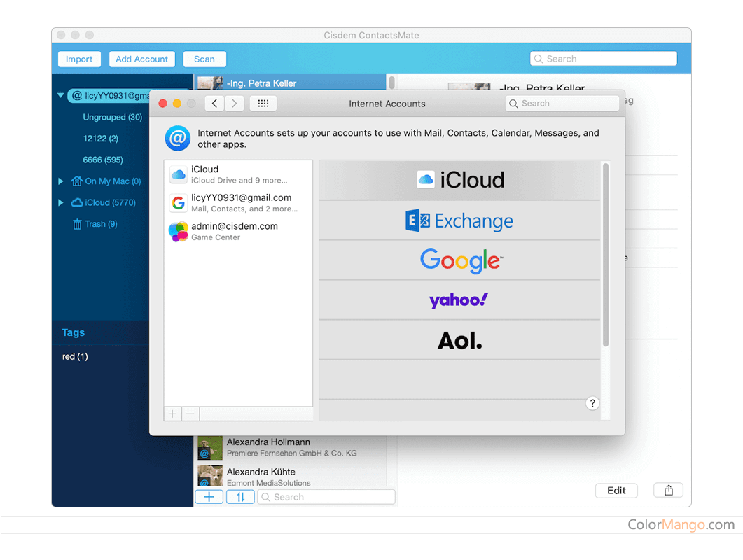743x560 pixels.
Task: Add an iCloud account provider
Action: click(459, 180)
